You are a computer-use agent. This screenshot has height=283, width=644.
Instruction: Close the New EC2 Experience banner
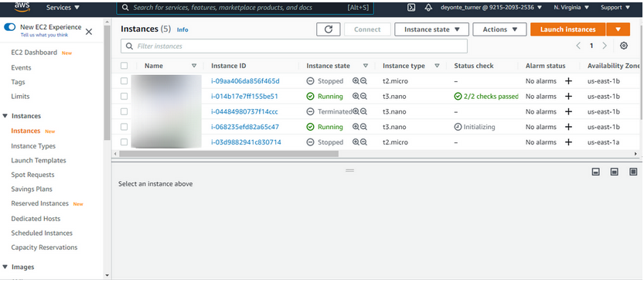pyautogui.click(x=89, y=32)
